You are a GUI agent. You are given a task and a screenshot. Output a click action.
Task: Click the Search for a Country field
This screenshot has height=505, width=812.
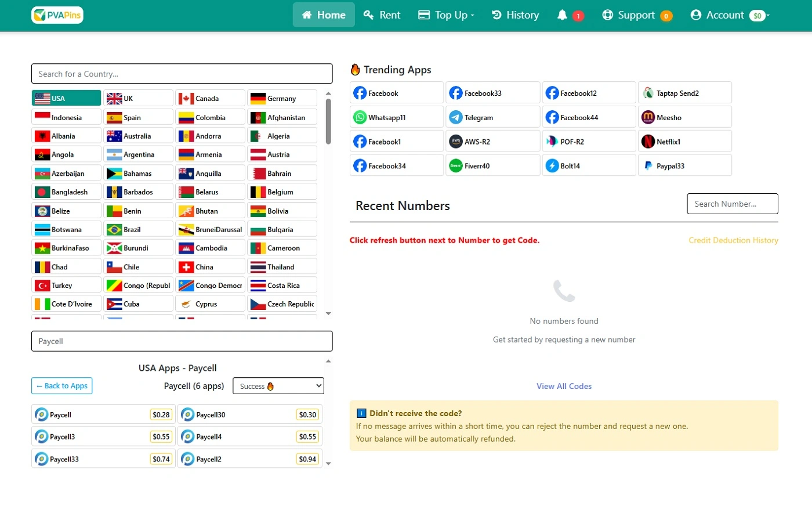[x=182, y=74]
